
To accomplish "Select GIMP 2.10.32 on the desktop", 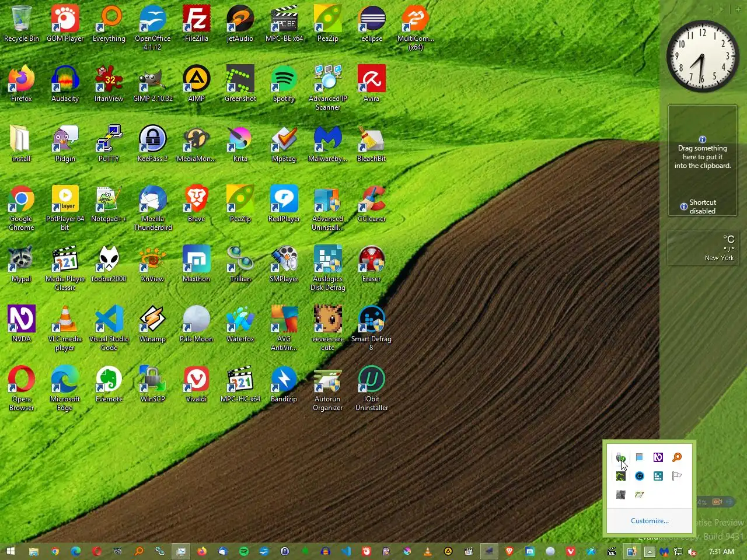I will 153,84.
